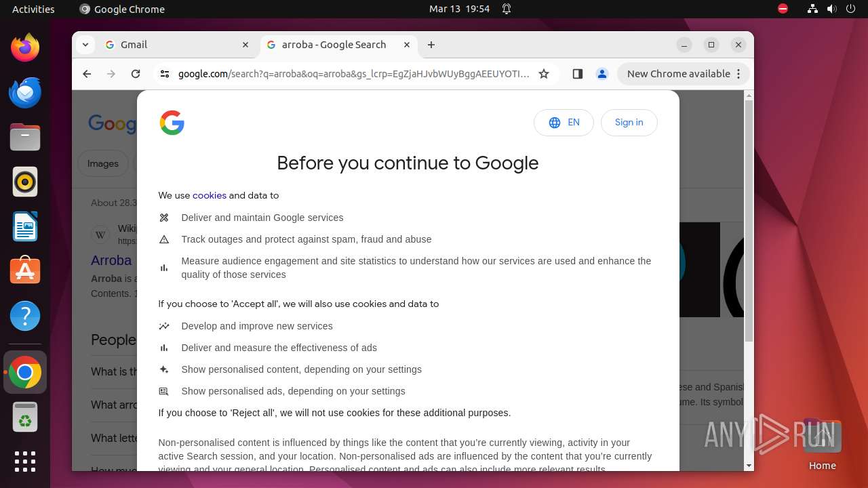Open the Help icon in the dock
This screenshot has width=868, height=488.
pos(25,316)
